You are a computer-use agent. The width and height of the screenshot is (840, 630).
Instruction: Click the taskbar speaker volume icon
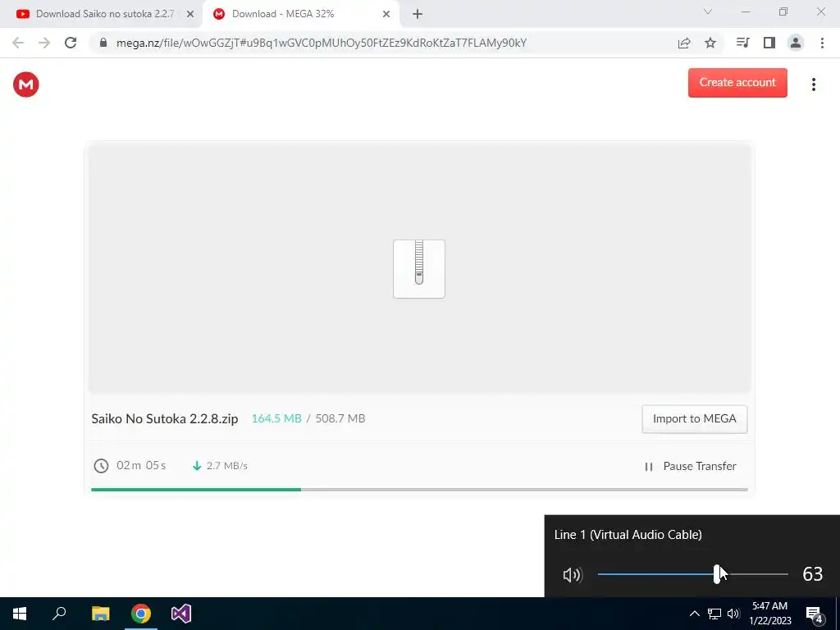(733, 614)
